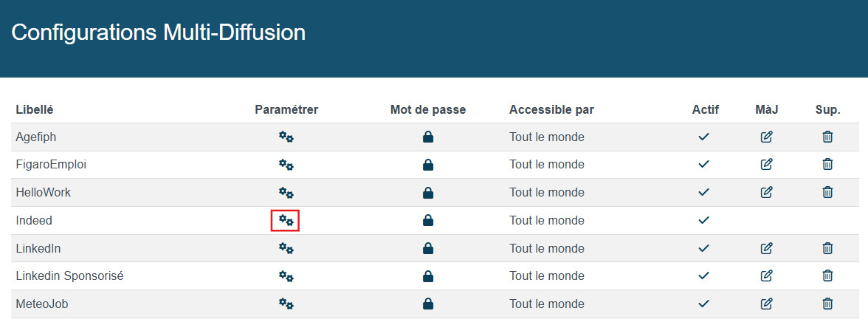This screenshot has width=868, height=325.
Task: Click the Libellé column header
Action: (x=34, y=109)
